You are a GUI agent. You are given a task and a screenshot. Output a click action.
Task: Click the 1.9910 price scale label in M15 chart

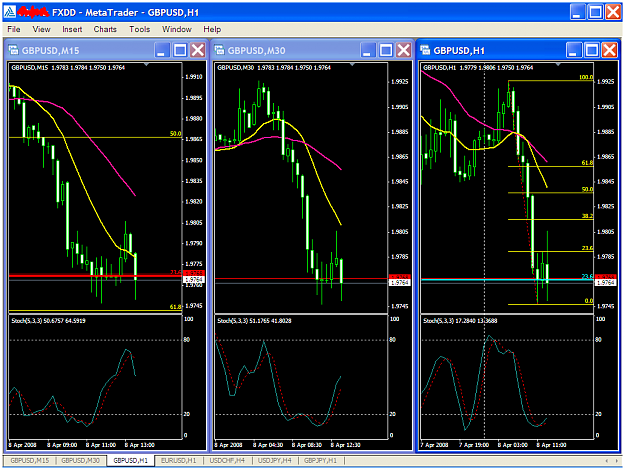[194, 77]
